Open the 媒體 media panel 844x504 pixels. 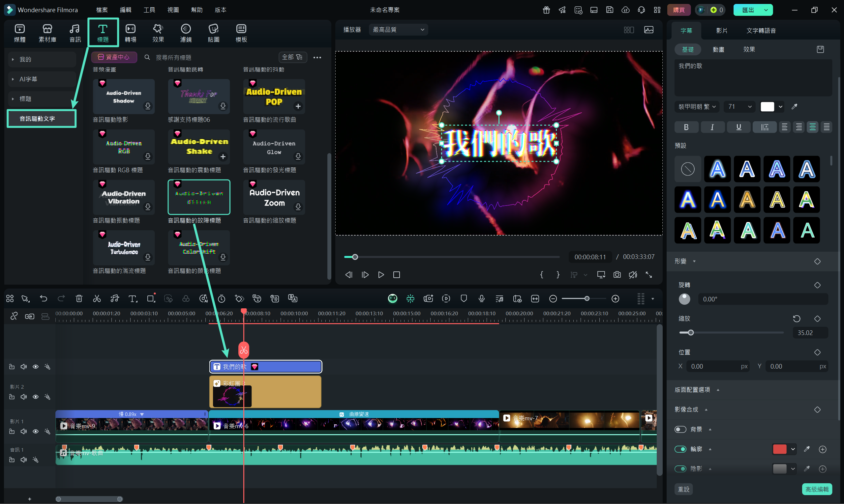pos(20,33)
